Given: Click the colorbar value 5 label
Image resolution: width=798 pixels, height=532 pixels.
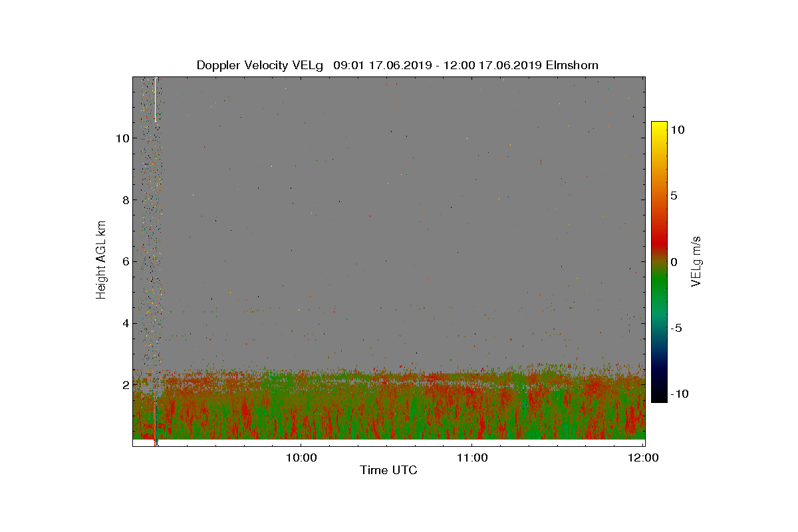Looking at the screenshot, I should pyautogui.click(x=674, y=196).
